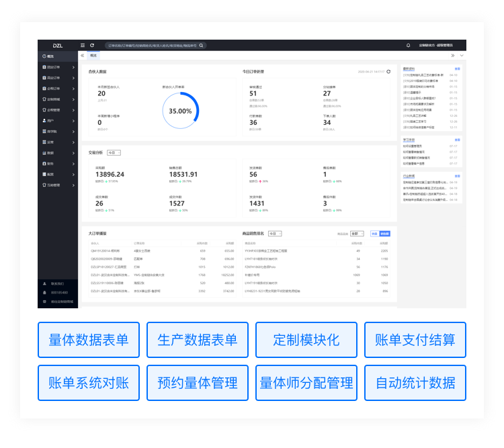Image resolution: width=504 pixels, height=448 pixels.
Task: Click the icon beside 800185480 in the sidebar
Action: (44, 293)
